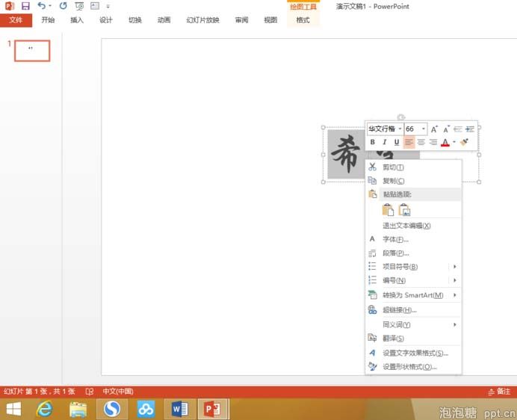Click the decrease indent icon
Viewport: 517px width, 420px height.
click(x=458, y=129)
